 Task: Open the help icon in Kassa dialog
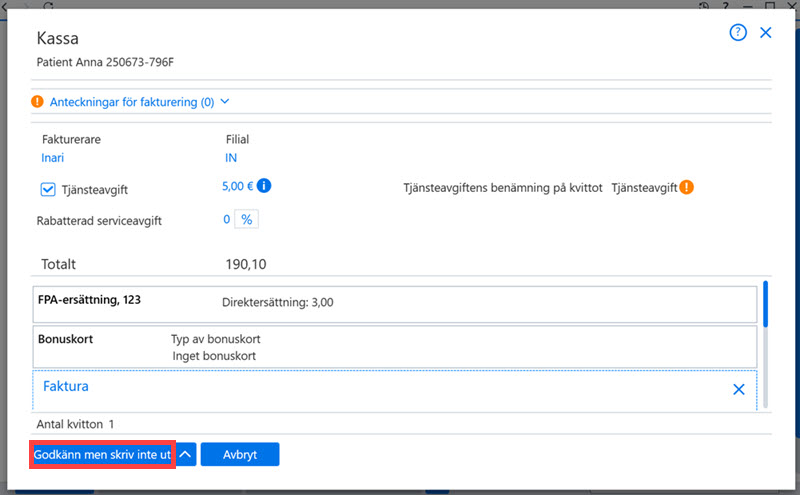coord(738,33)
